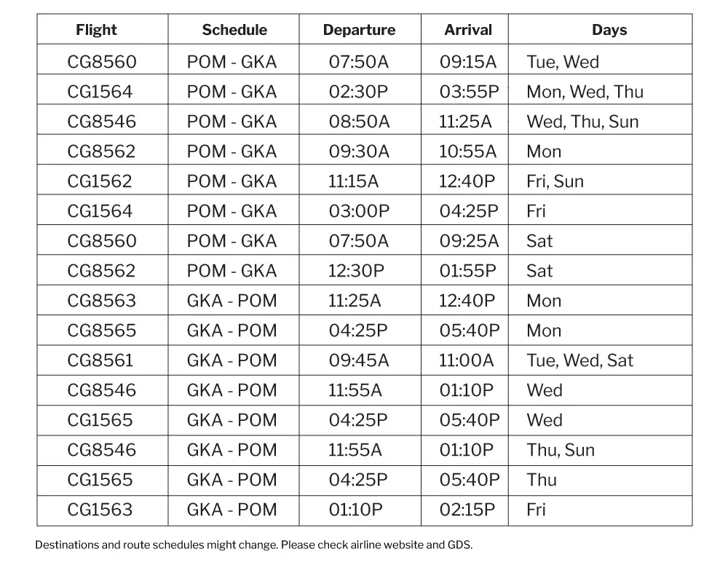728x573 pixels.
Task: Click the Days column header
Action: [x=609, y=31]
